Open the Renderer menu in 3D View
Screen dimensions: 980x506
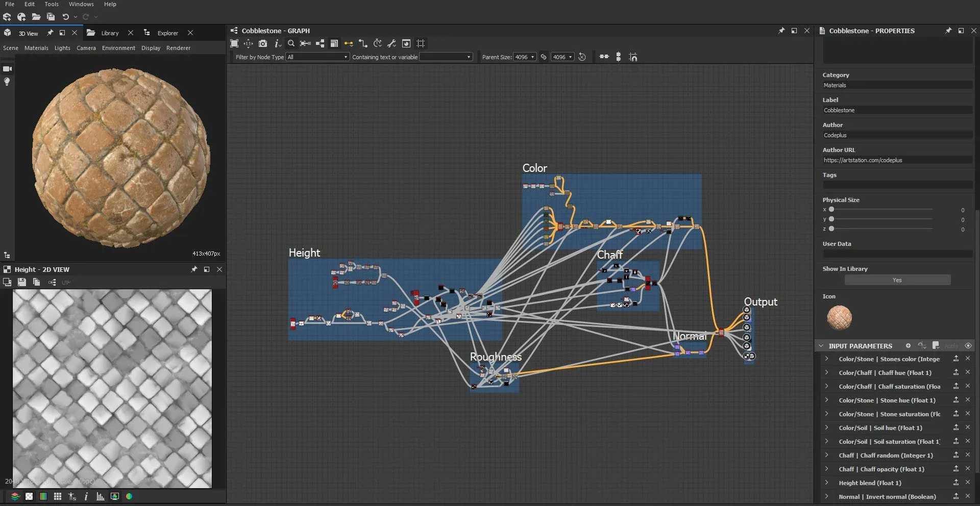pos(178,48)
